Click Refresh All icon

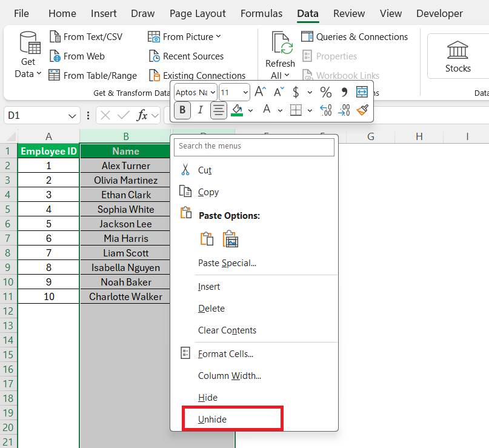(x=282, y=43)
